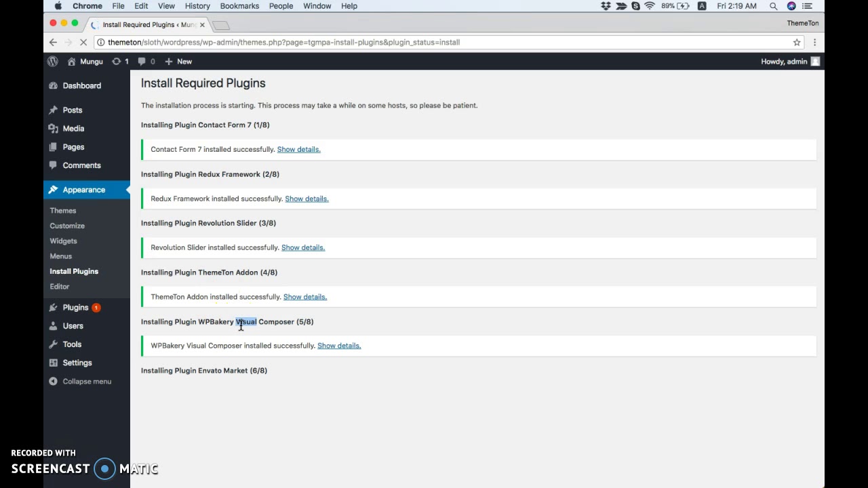
Task: Click the browser back arrow
Action: point(53,42)
